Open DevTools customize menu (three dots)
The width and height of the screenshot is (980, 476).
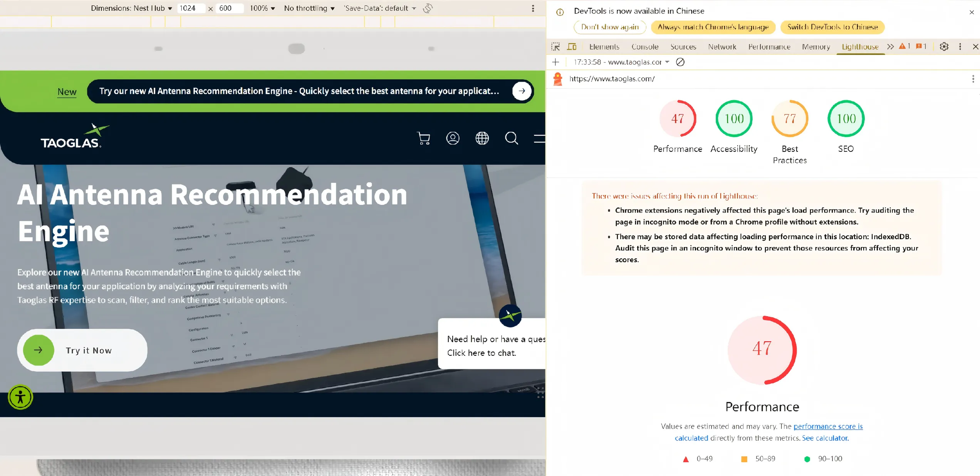point(960,47)
